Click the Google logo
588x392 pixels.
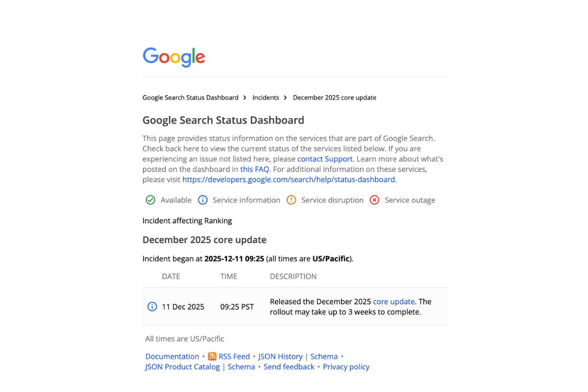tap(173, 57)
